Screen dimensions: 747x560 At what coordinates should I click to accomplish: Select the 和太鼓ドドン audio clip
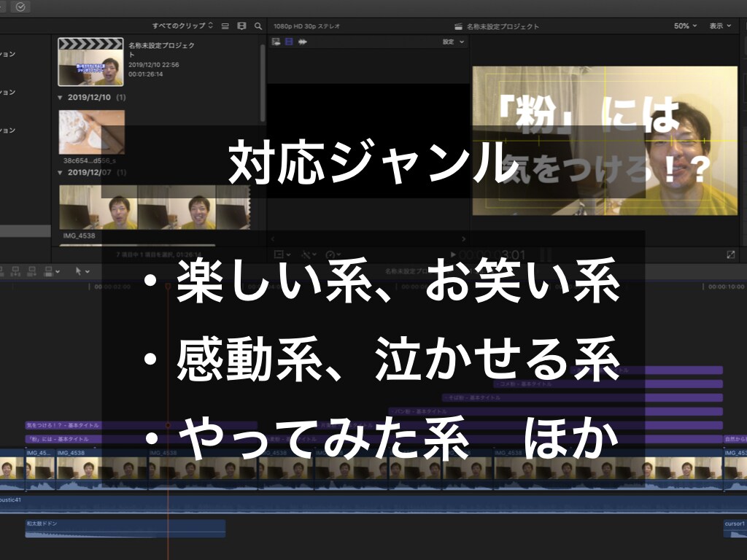[125, 529]
